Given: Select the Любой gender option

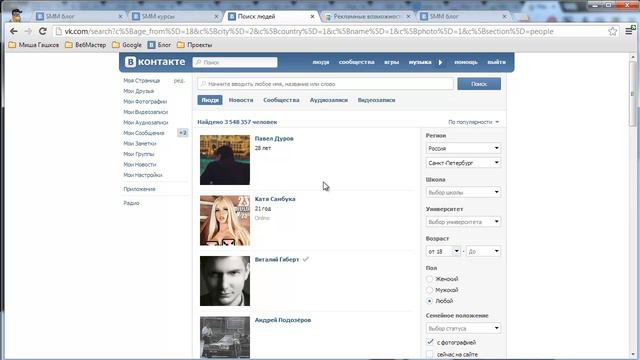Looking at the screenshot, I should (429, 301).
